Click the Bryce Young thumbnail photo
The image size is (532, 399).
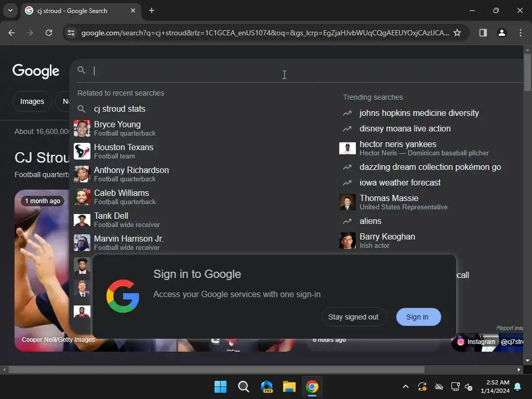click(82, 128)
